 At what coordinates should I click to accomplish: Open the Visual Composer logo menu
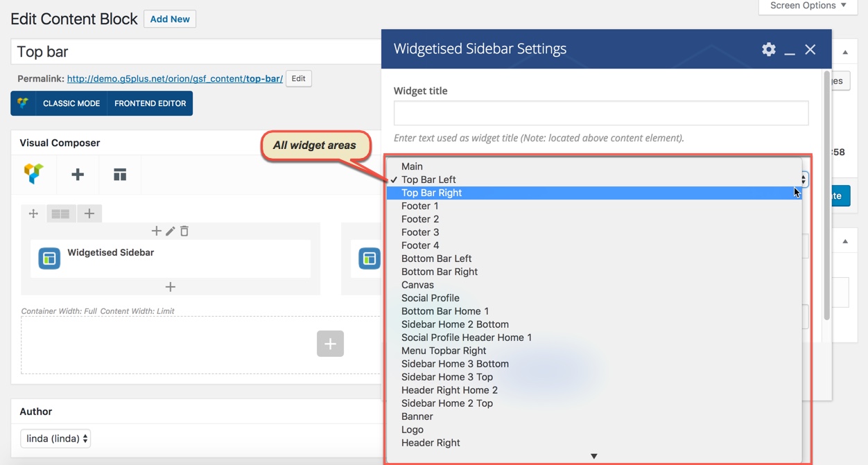(34, 175)
